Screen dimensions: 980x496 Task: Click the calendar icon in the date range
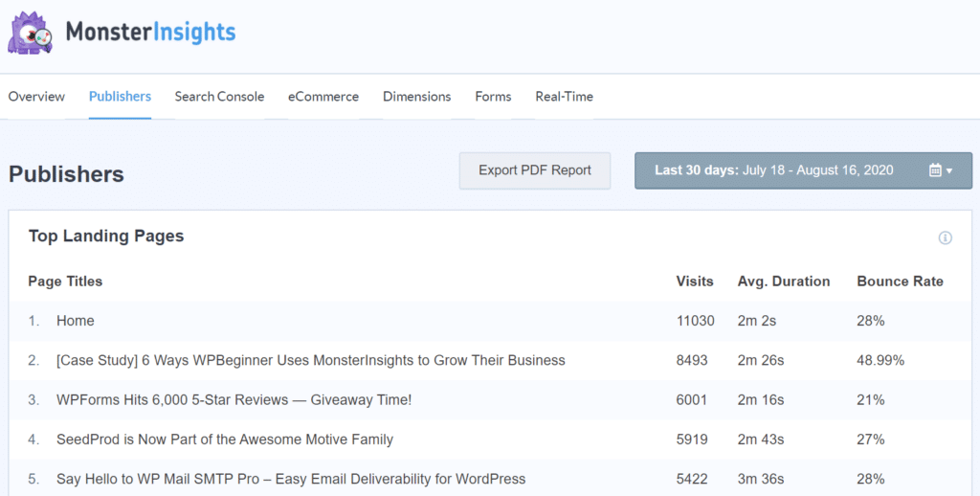coord(935,170)
